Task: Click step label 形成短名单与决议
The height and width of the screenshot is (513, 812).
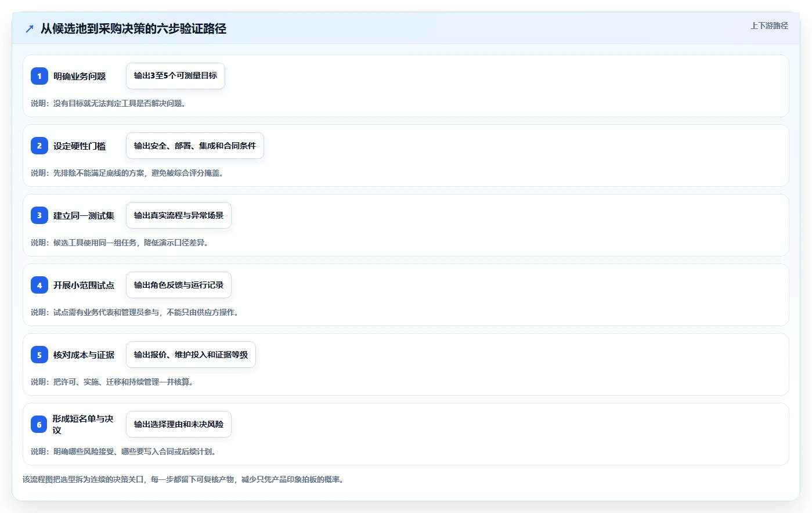Action: tap(83, 424)
